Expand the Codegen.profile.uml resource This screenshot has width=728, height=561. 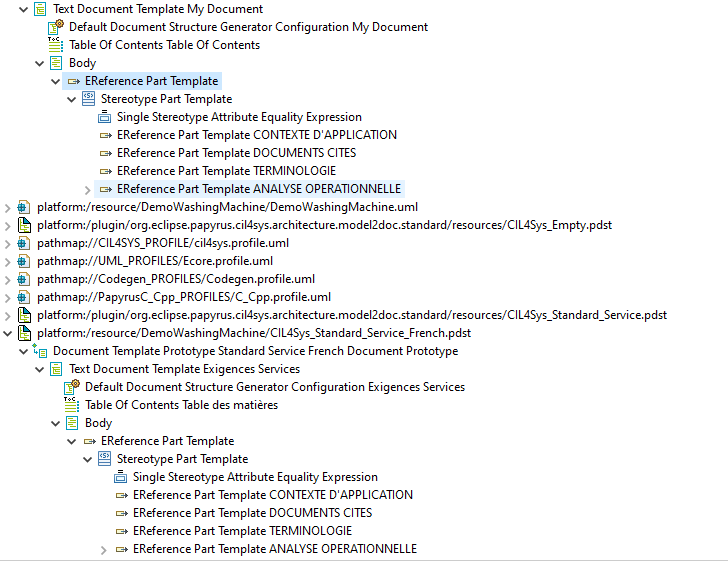(x=7, y=280)
